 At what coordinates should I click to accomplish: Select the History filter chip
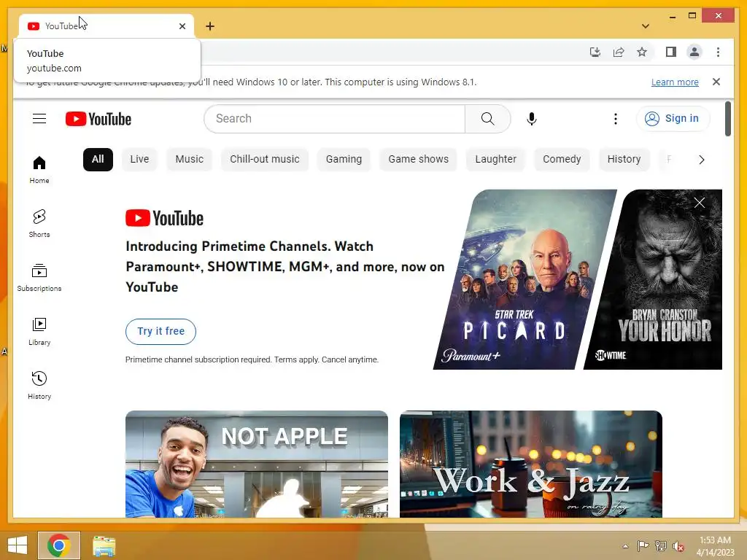click(624, 159)
